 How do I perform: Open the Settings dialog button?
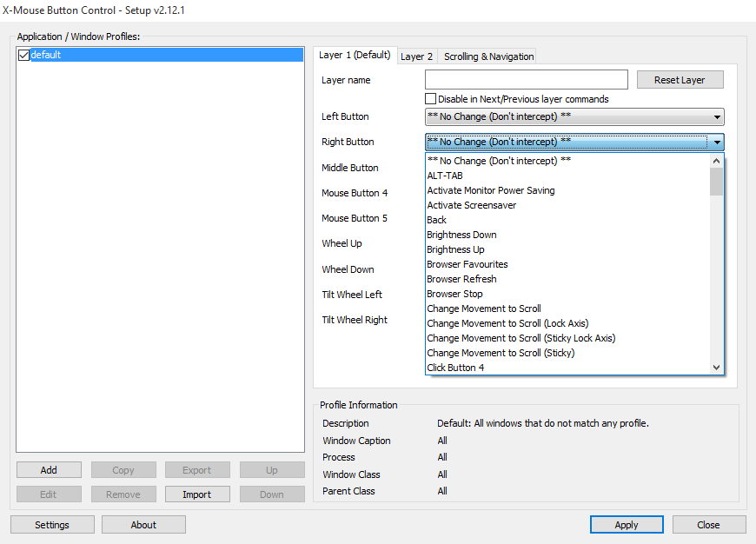point(52,525)
